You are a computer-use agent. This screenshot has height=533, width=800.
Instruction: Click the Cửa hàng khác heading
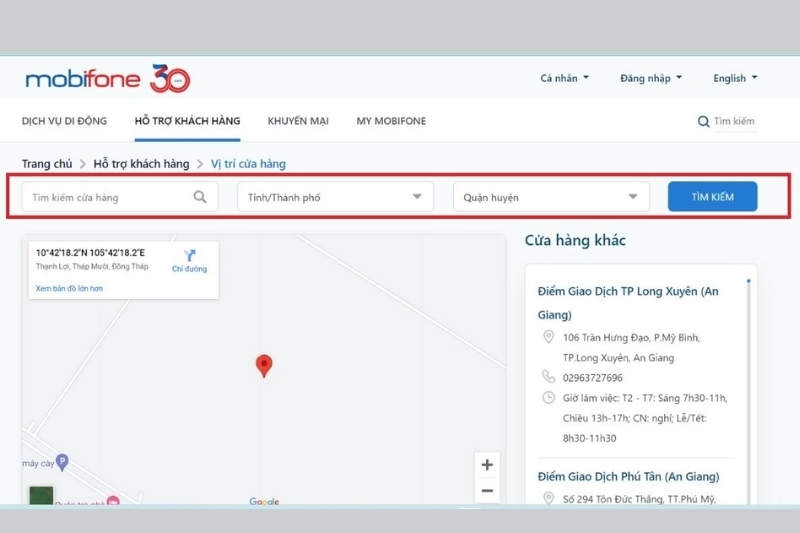pos(575,240)
